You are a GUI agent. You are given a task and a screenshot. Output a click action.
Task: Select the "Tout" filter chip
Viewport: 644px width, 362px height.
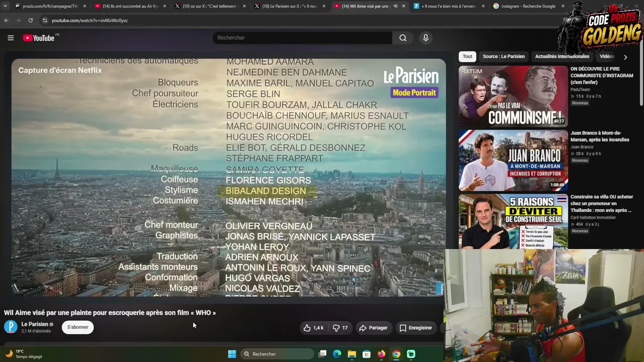[467, 57]
